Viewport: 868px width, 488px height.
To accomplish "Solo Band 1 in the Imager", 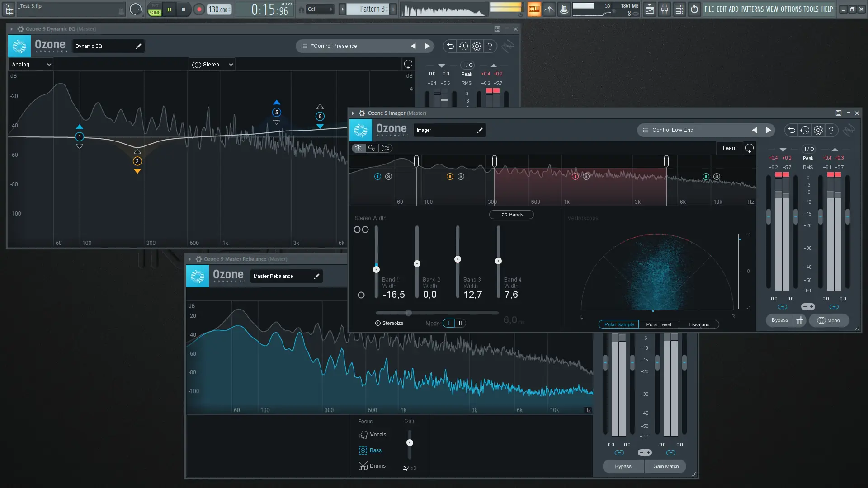I will (x=388, y=176).
